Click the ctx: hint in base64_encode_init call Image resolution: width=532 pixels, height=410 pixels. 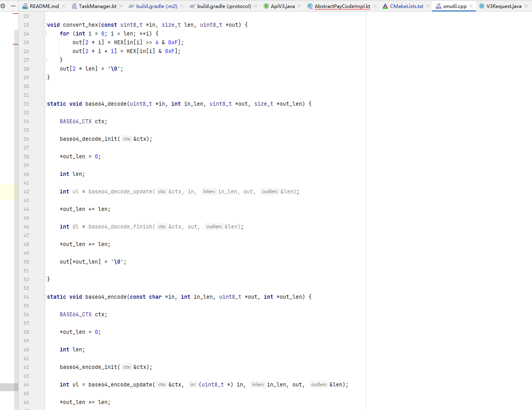coord(127,367)
